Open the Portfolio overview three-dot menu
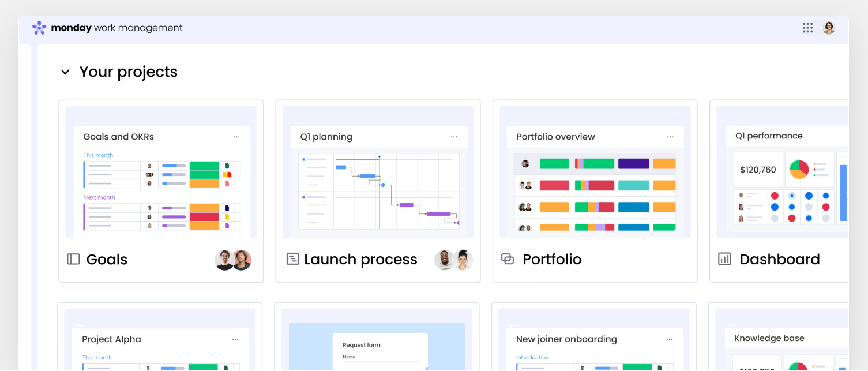 (670, 137)
